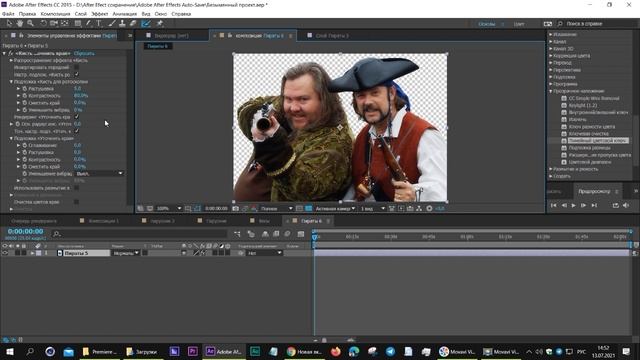Screen dimensions: 640x360
Task: Open the Нормальный blending mode dropdown
Action: pos(125,253)
